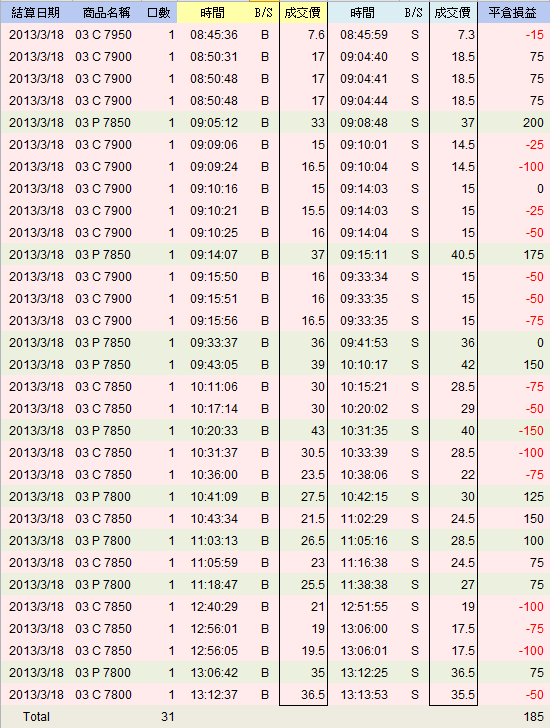Click the 43 buy price cell
Viewport: 550px width, 728px height.
[317, 430]
